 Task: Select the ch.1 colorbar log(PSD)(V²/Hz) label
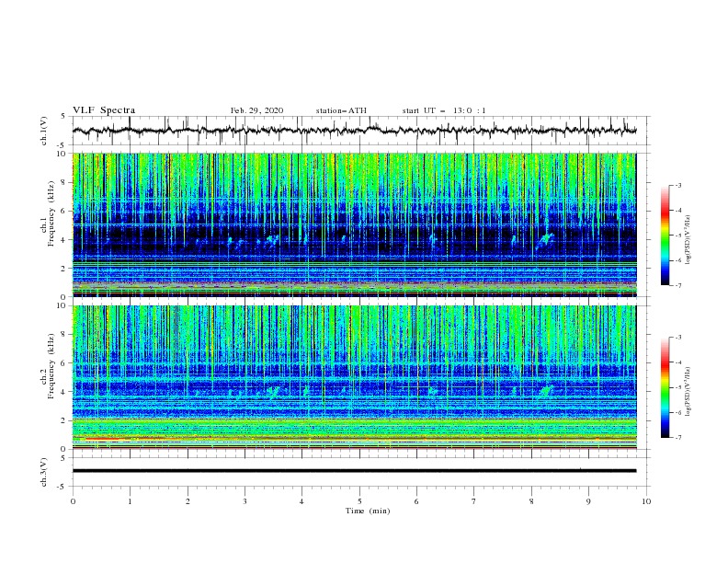[x=688, y=239]
